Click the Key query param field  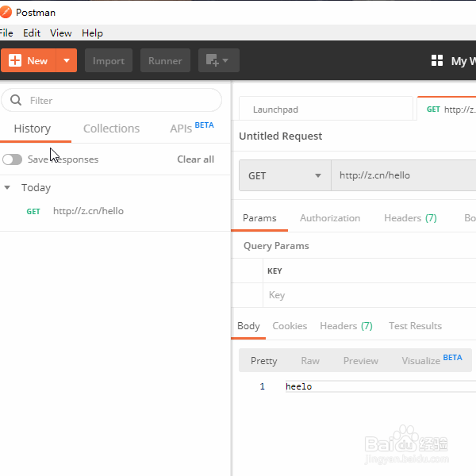tap(369, 295)
